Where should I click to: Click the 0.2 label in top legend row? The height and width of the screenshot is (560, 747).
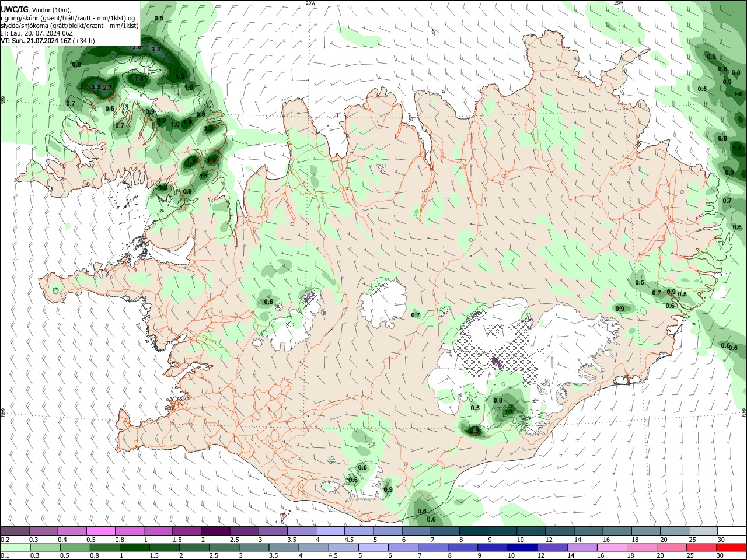(x=5, y=540)
